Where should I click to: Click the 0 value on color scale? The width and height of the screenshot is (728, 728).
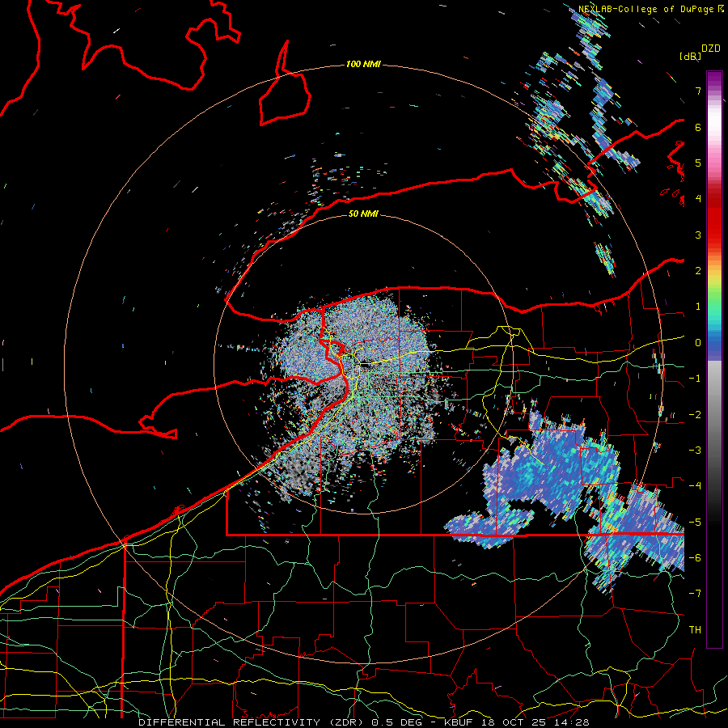click(698, 343)
